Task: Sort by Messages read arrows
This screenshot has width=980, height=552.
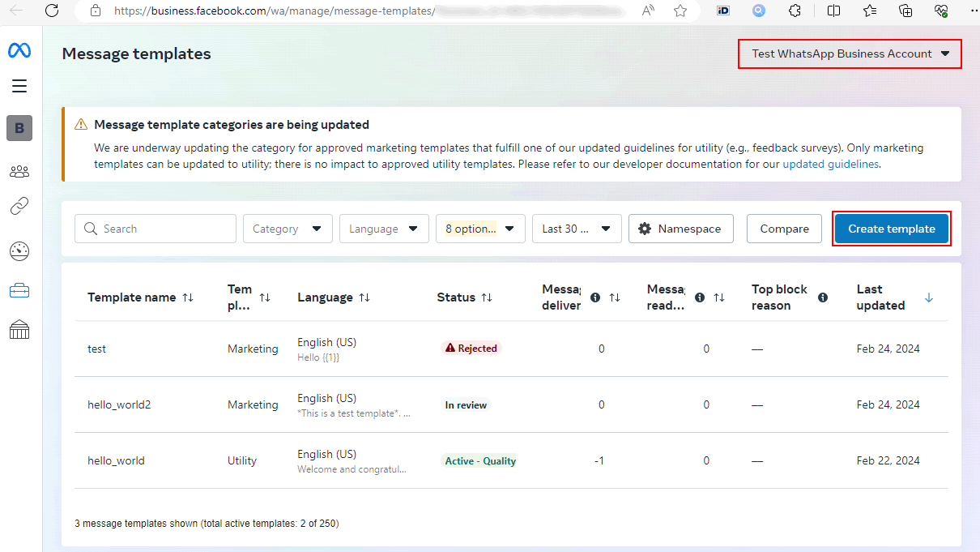Action: [x=719, y=297]
